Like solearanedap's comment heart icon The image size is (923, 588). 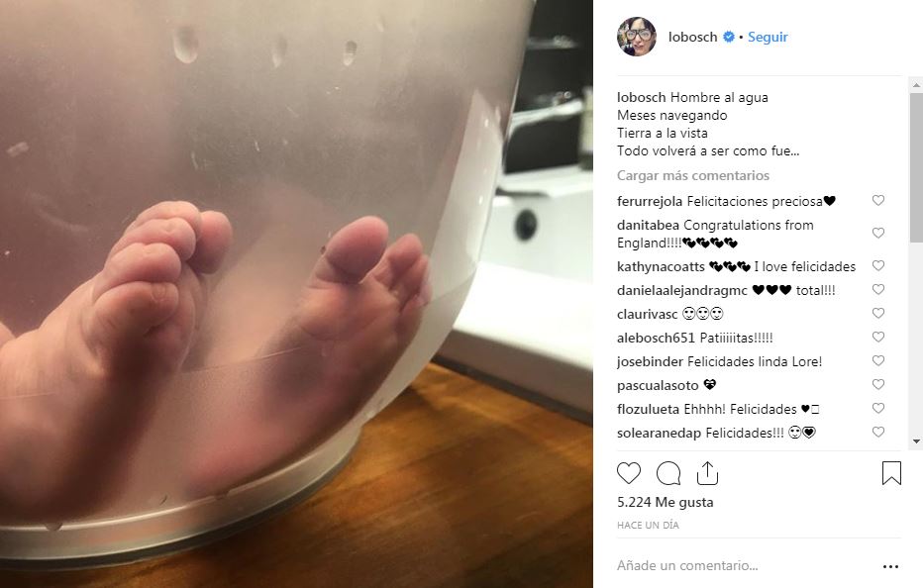(x=878, y=432)
